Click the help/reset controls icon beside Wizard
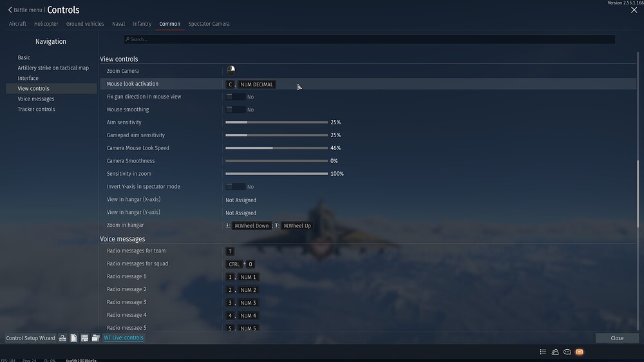 [x=62, y=338]
